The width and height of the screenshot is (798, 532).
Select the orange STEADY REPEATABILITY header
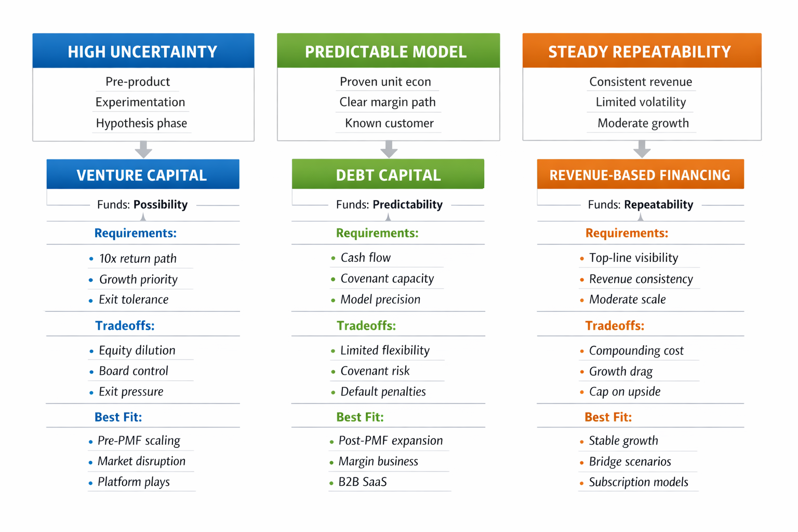[642, 51]
